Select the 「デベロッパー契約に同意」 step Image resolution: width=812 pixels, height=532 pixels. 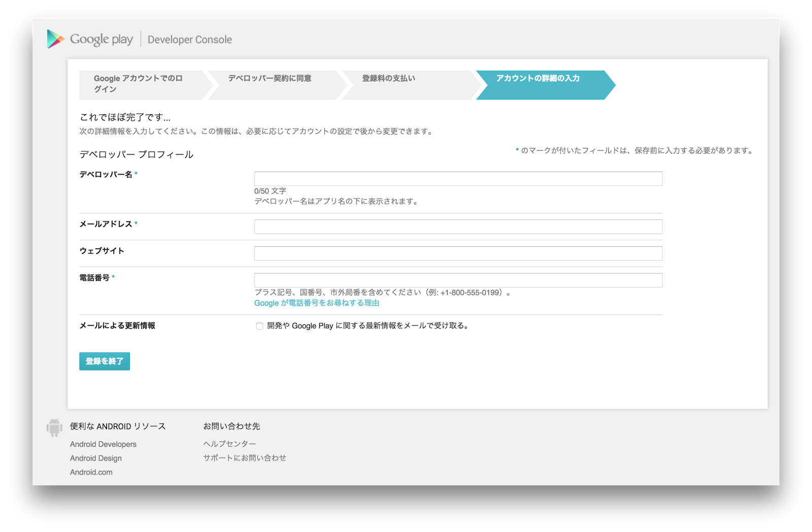(270, 79)
